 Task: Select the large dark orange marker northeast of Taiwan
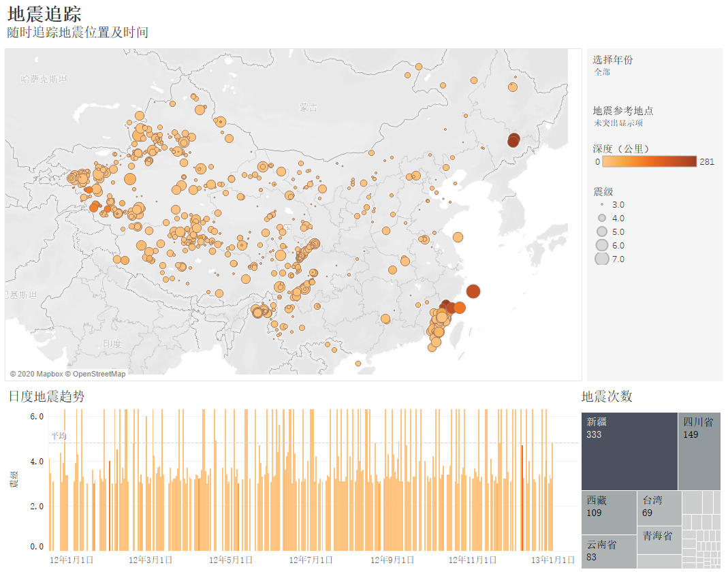473,291
